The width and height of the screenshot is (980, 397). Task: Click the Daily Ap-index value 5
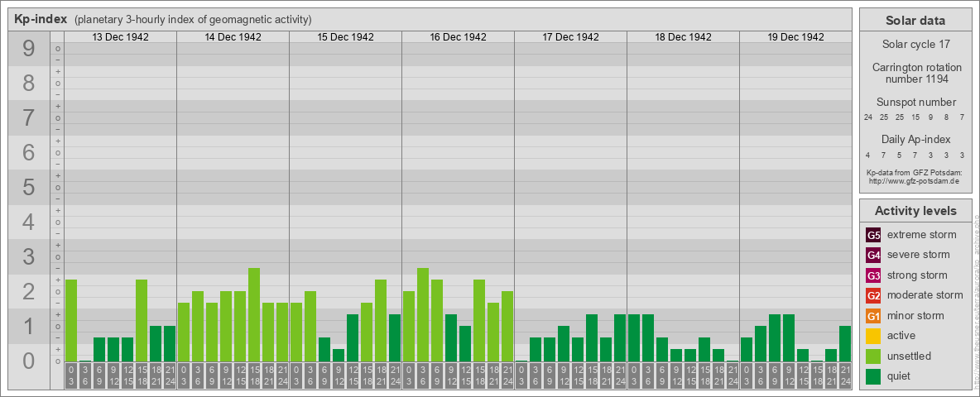coord(900,155)
